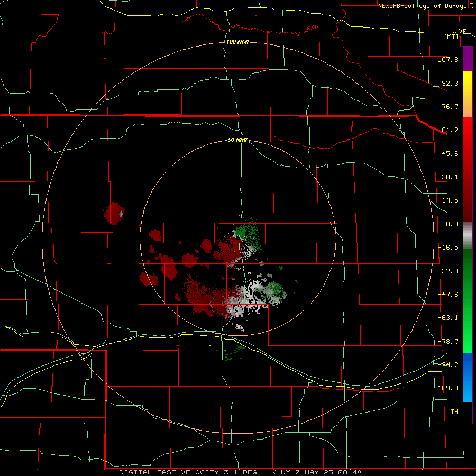This screenshot has height=476, width=476.
Task: Click the 76.7 velocity scale value
Action: click(450, 106)
